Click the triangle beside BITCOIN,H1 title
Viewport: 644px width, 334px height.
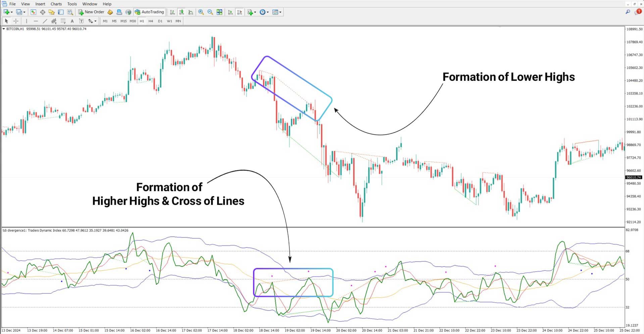click(4, 29)
